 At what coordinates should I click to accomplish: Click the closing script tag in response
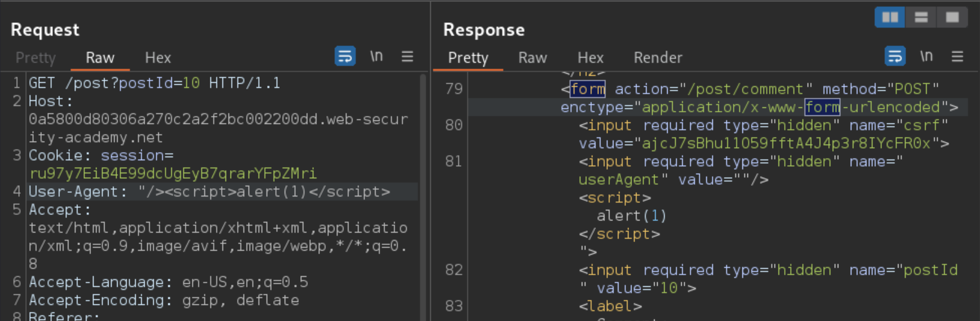click(619, 234)
